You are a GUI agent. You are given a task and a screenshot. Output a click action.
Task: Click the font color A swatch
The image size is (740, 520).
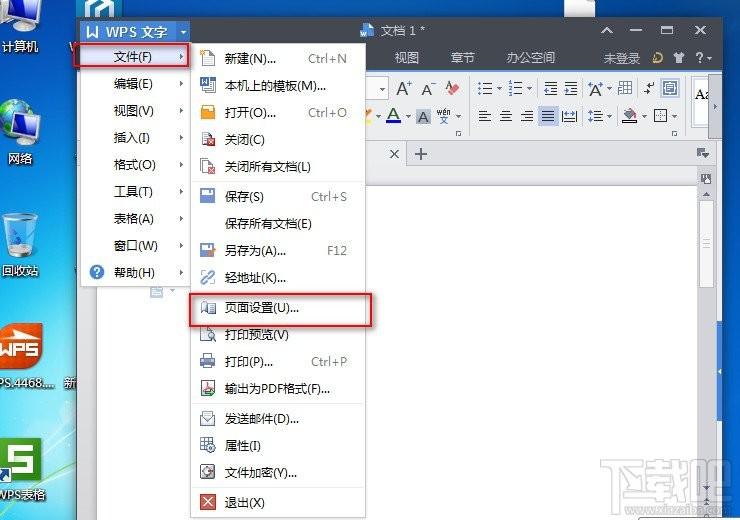coord(393,116)
